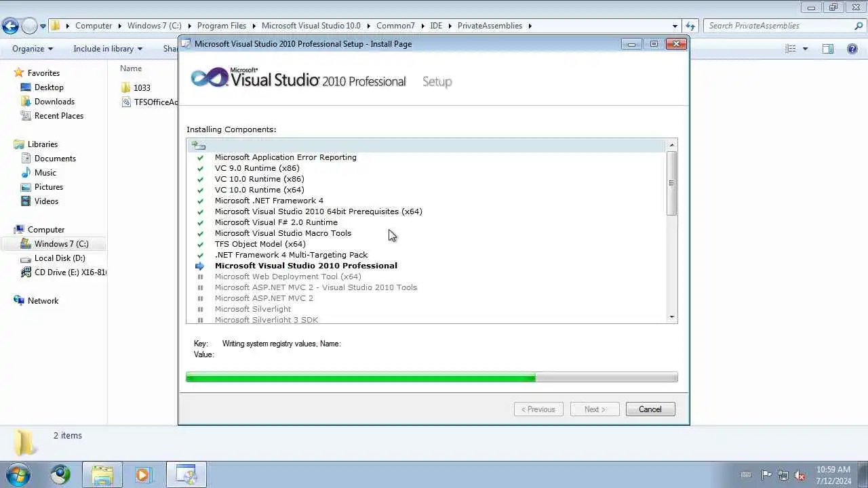Screen dimensions: 868x488
Task: Click the component list scrollbar thumb
Action: point(672,183)
